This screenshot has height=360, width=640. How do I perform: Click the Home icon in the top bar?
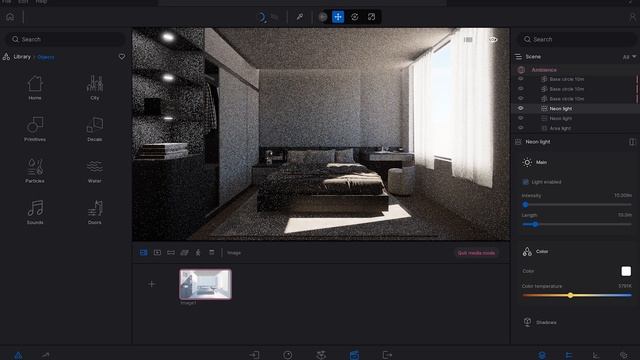[10, 17]
